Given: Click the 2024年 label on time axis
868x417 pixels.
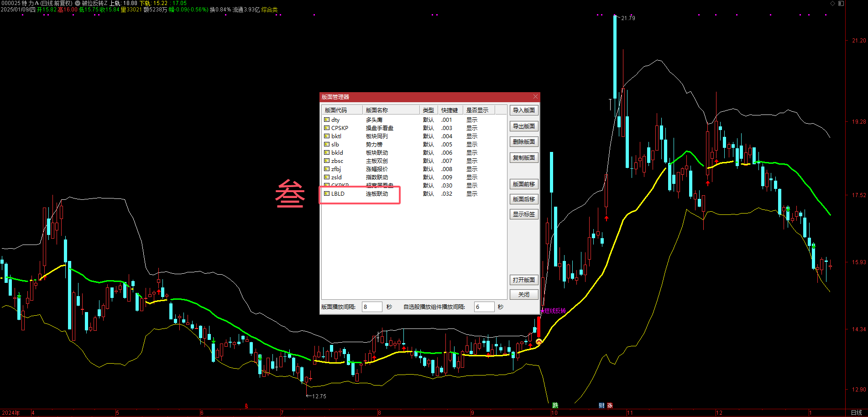Looking at the screenshot, I should [10, 413].
